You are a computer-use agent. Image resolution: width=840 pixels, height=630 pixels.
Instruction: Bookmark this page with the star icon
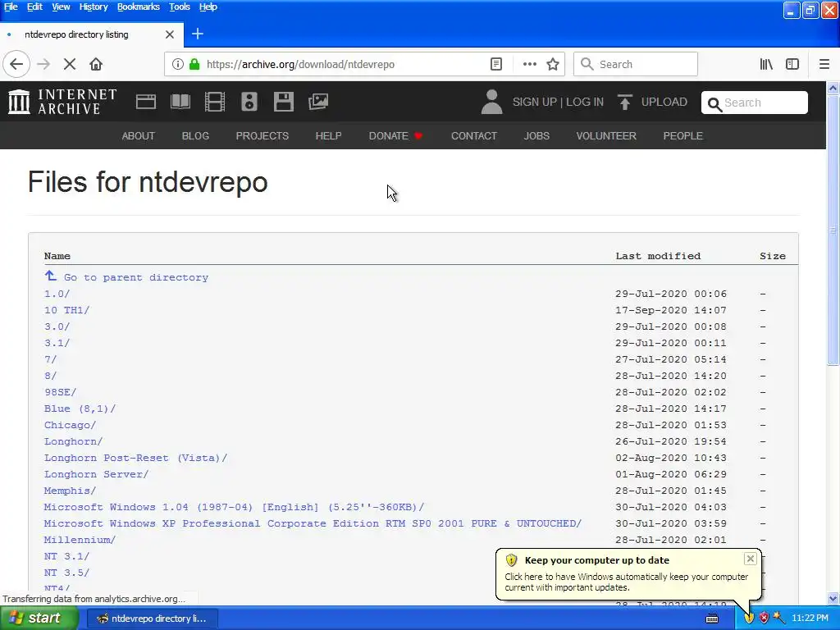[x=553, y=64]
